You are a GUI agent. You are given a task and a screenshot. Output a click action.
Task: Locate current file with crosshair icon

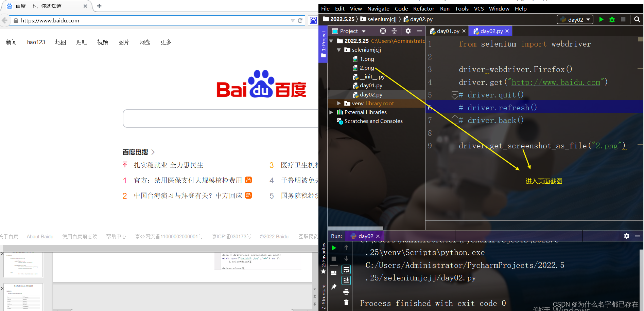[x=383, y=31]
